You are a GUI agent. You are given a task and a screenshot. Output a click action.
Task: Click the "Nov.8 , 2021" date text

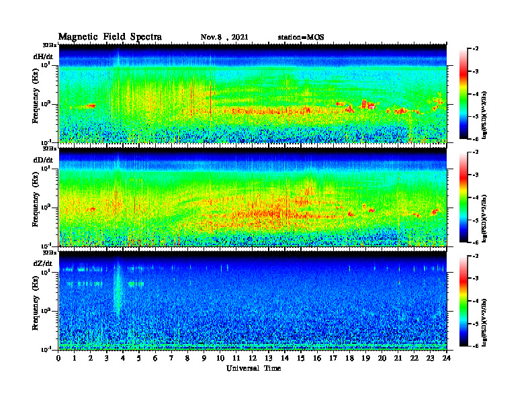coord(224,38)
